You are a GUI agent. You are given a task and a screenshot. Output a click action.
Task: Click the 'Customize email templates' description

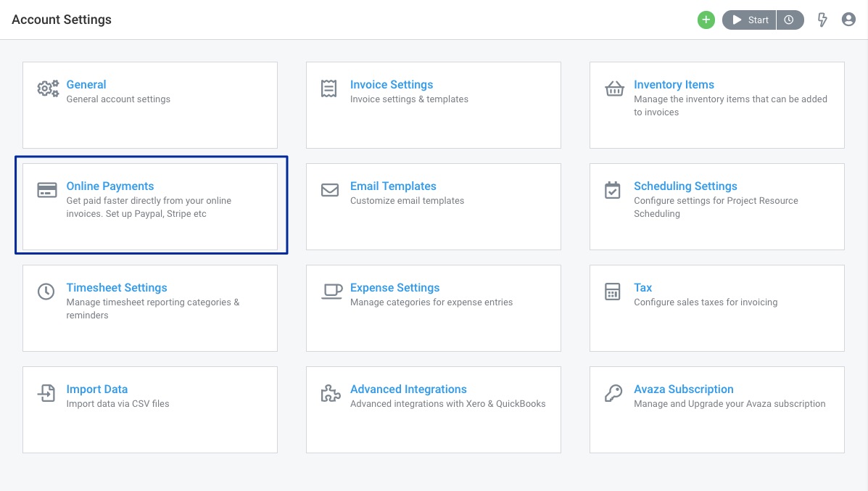pyautogui.click(x=407, y=200)
